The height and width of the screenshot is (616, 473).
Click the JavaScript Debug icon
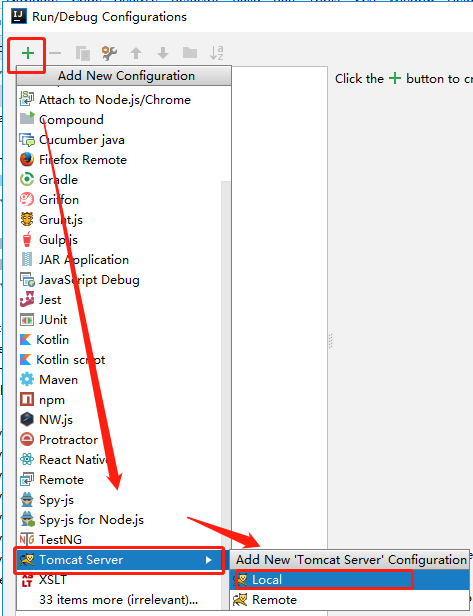point(27,279)
